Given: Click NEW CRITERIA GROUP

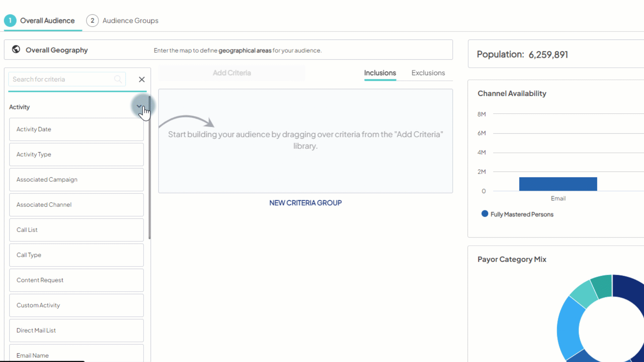Looking at the screenshot, I should click(x=305, y=202).
